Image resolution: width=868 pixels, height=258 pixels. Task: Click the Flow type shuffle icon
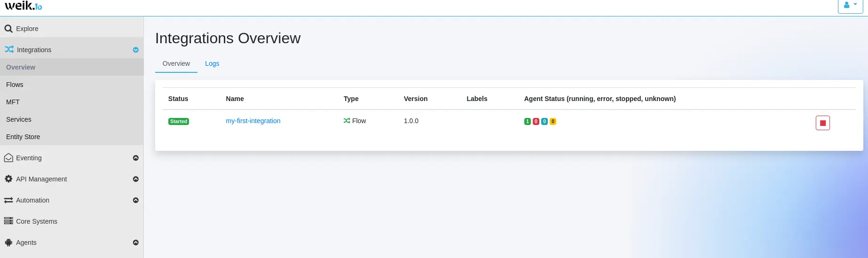pos(347,121)
